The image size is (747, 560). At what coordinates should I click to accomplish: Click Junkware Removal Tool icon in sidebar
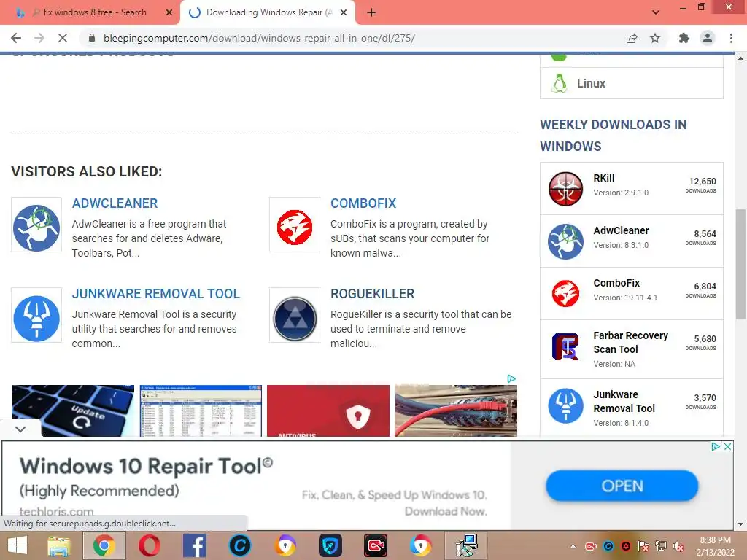coord(565,405)
